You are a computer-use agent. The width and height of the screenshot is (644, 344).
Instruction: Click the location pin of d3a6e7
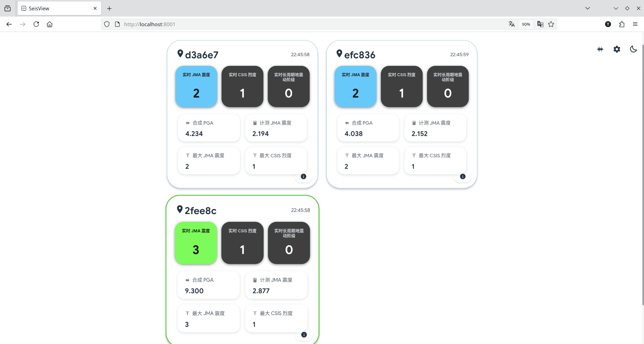[x=180, y=54]
